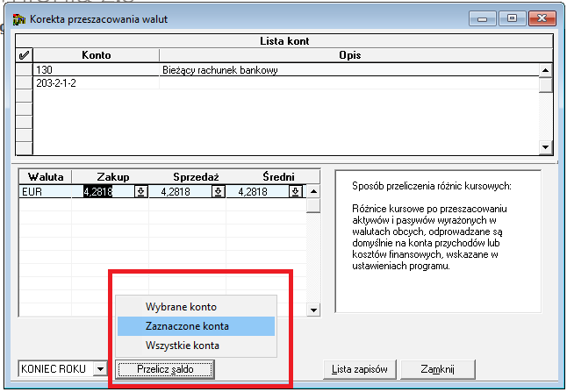Click the account list scrollbar up arrow
567x392 pixels.
point(545,70)
